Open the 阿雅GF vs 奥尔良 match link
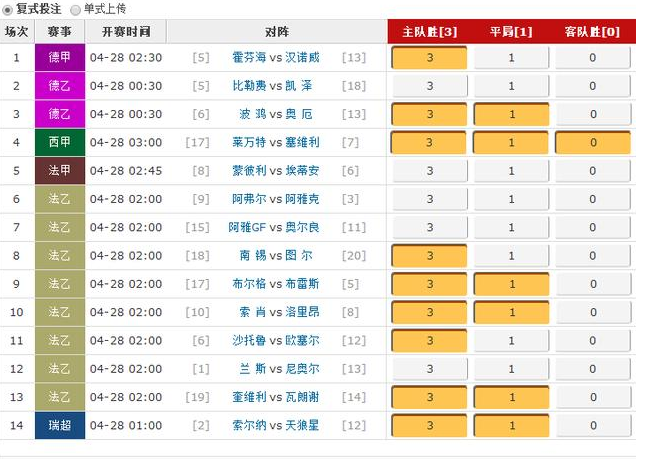 click(x=274, y=227)
